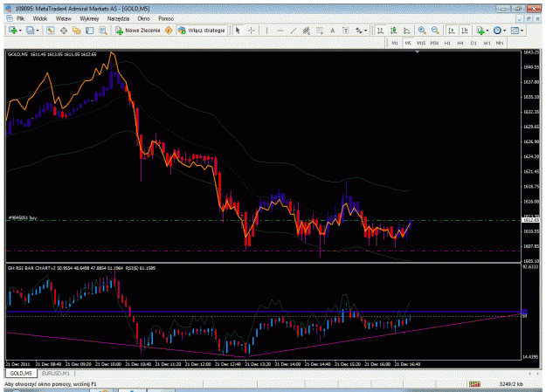546x392 pixels.
Task: Click the chart document icon beside Plik
Action: pyautogui.click(x=9, y=18)
